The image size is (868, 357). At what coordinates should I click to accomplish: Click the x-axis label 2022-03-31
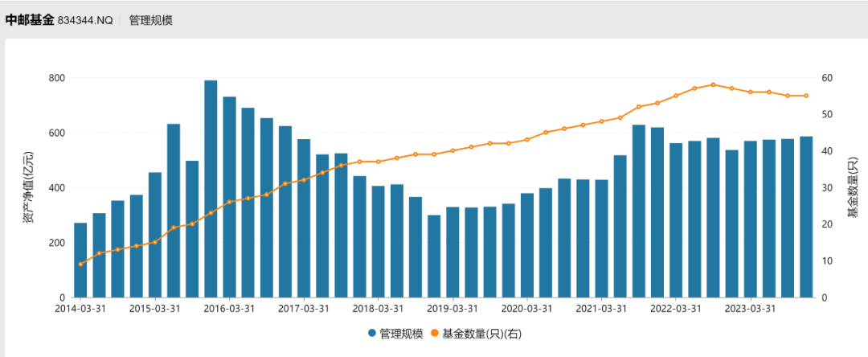click(x=676, y=308)
